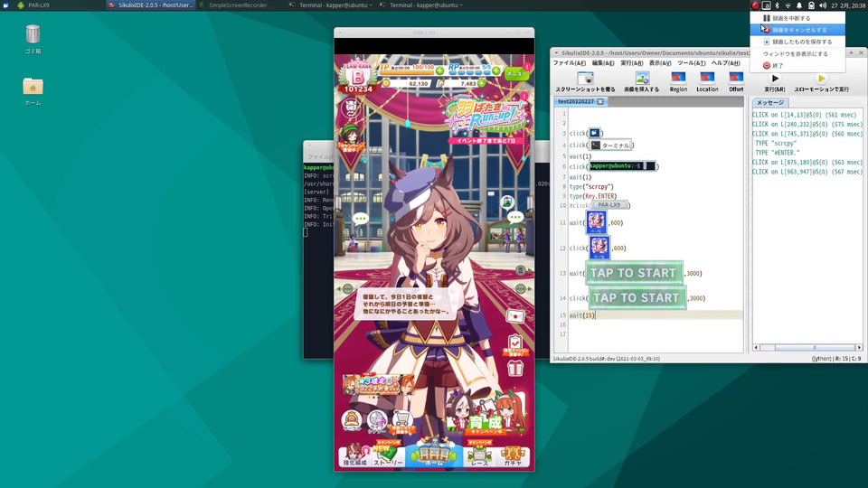
Task: Tap the レース tab in game bottom bar
Action: pos(479,454)
